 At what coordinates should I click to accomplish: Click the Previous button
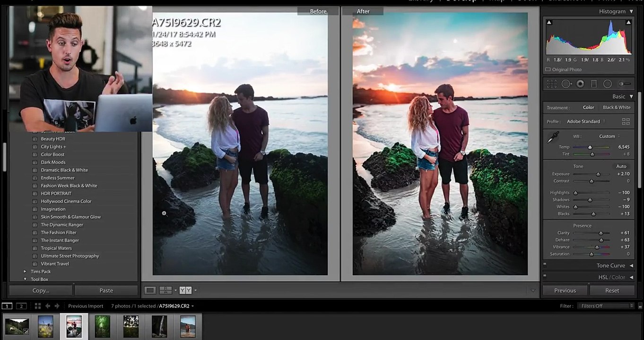coord(565,290)
